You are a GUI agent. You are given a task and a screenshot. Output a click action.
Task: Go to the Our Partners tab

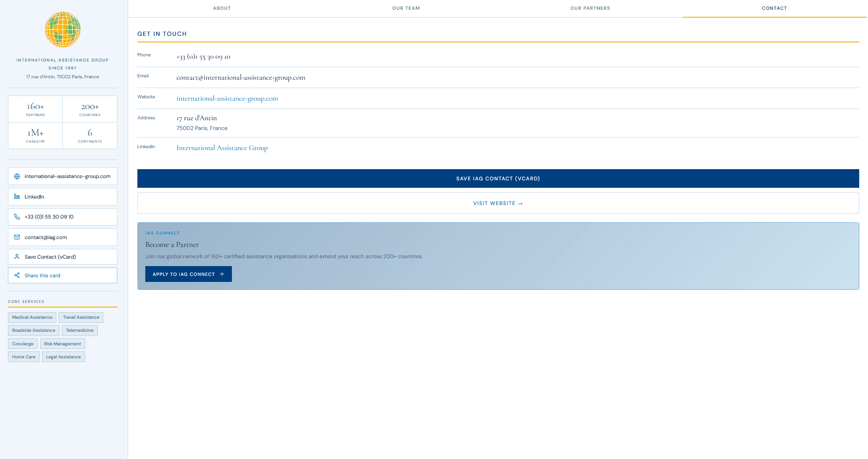590,8
